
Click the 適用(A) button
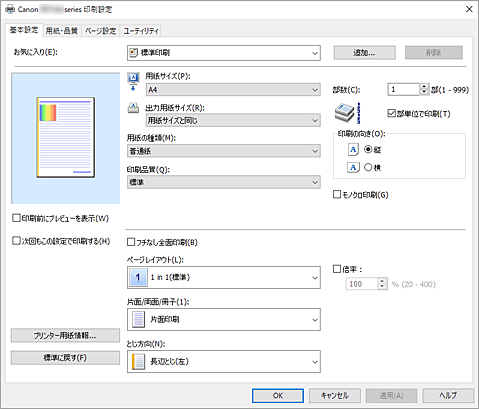pyautogui.click(x=391, y=396)
